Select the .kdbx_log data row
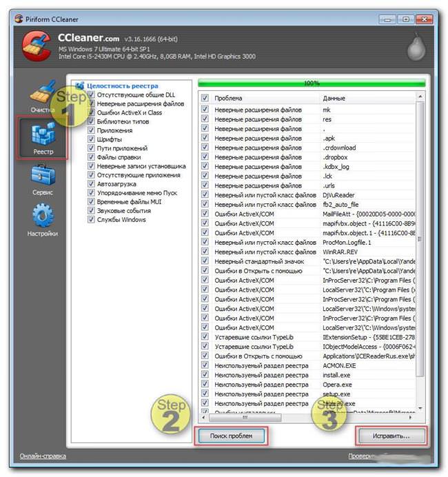The width and height of the screenshot is (448, 477). pos(307,166)
